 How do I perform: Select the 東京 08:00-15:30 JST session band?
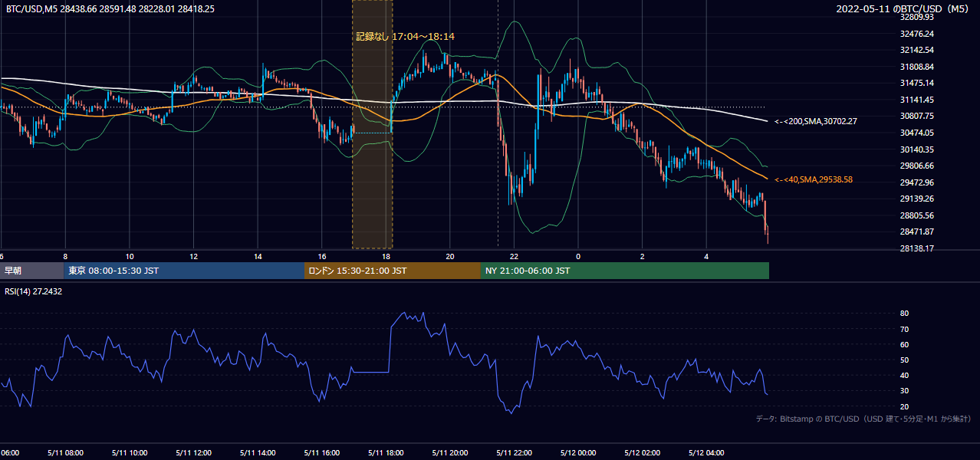pyautogui.click(x=184, y=271)
